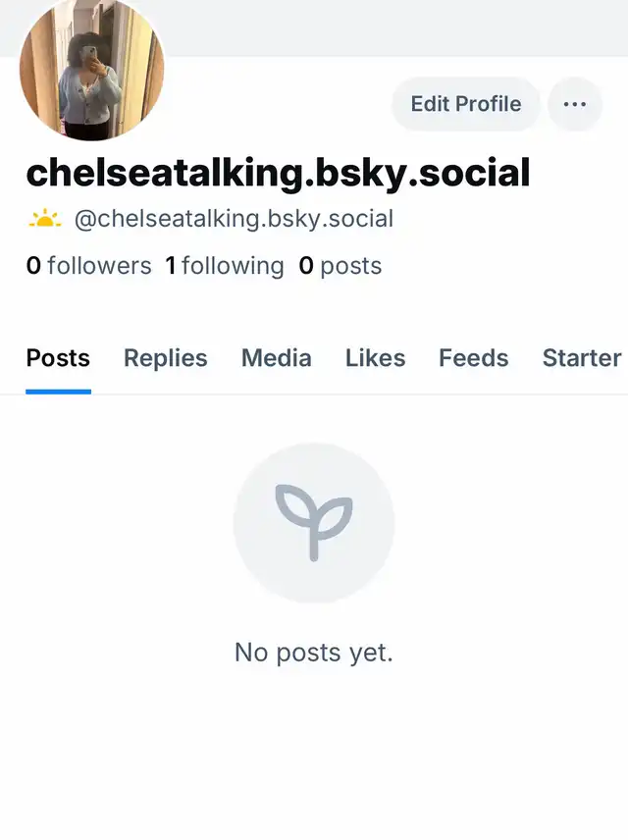Click the Edit Profile button
Viewport: 628px width, 840px height.
coord(466,104)
